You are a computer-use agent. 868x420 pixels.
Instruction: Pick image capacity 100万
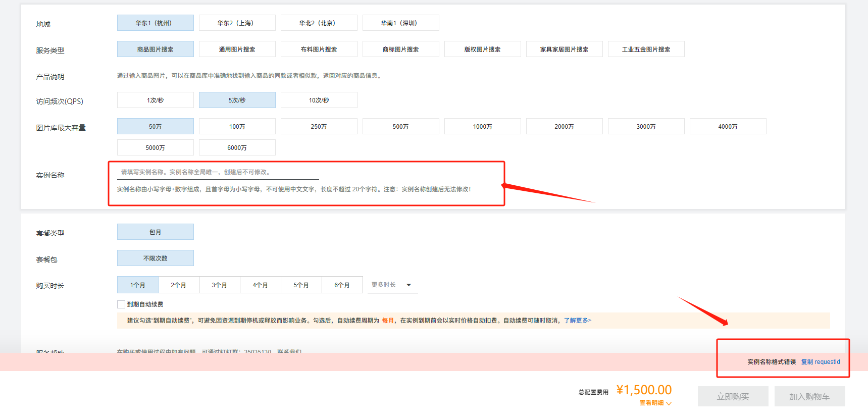click(x=237, y=126)
